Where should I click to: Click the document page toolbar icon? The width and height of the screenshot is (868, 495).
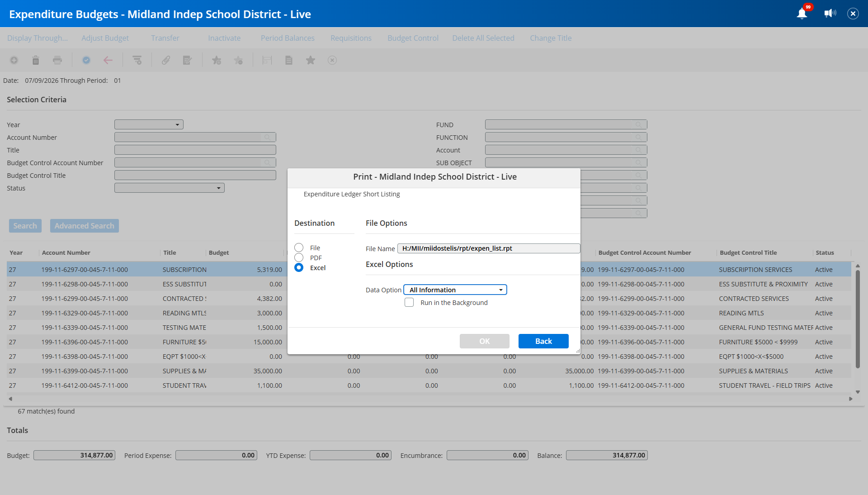click(289, 60)
